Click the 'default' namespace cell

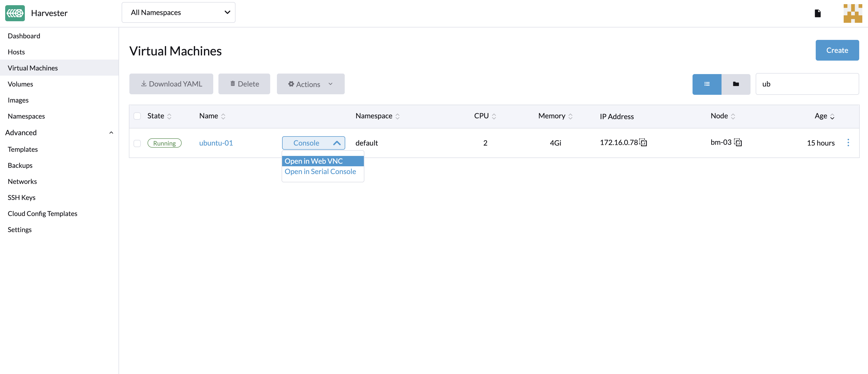pos(367,143)
